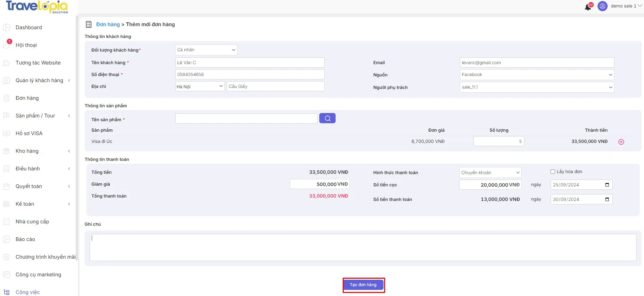Open the Đối tượng khách hàng dropdown
Viewport: 644px width, 296px height.
[x=206, y=50]
